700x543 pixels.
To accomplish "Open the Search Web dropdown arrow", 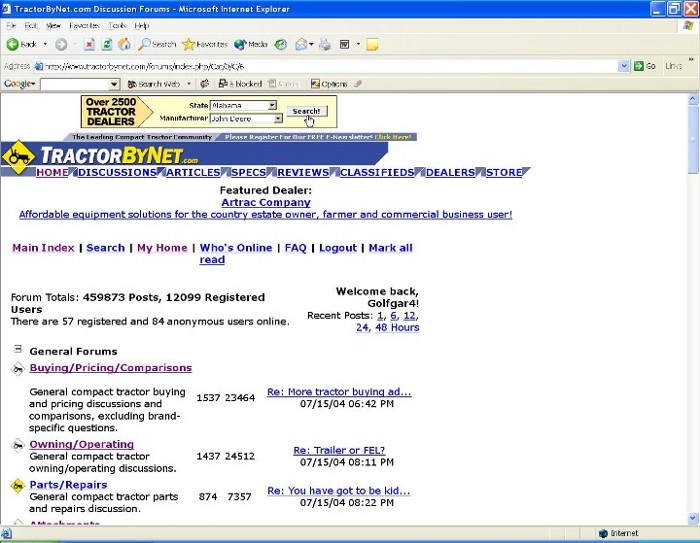I will pos(189,84).
